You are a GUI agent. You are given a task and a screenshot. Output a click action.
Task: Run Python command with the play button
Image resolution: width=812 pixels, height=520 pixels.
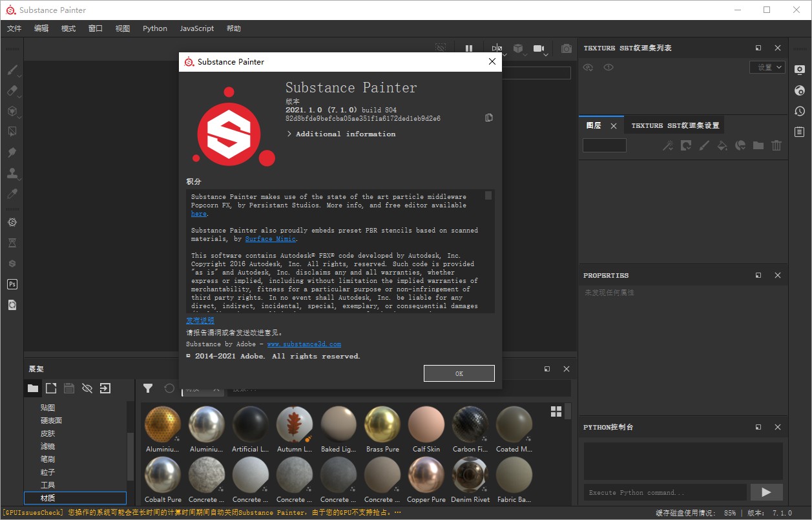pyautogui.click(x=766, y=492)
